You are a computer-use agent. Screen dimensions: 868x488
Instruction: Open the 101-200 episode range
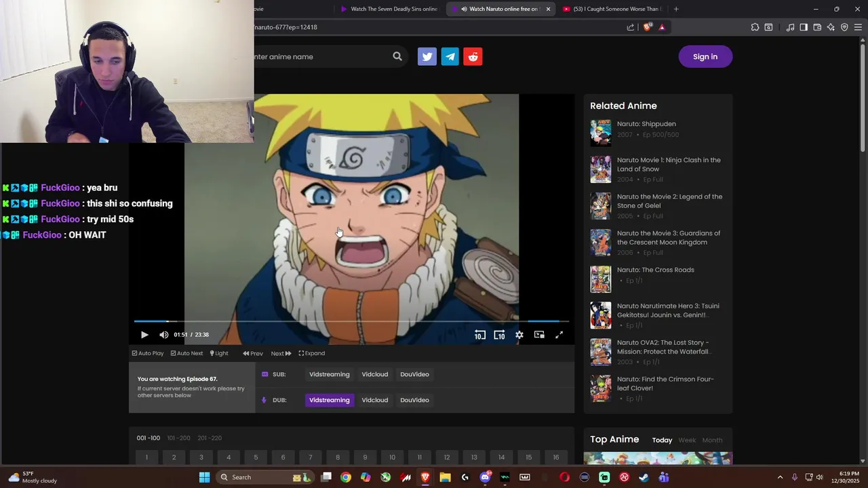click(x=179, y=438)
